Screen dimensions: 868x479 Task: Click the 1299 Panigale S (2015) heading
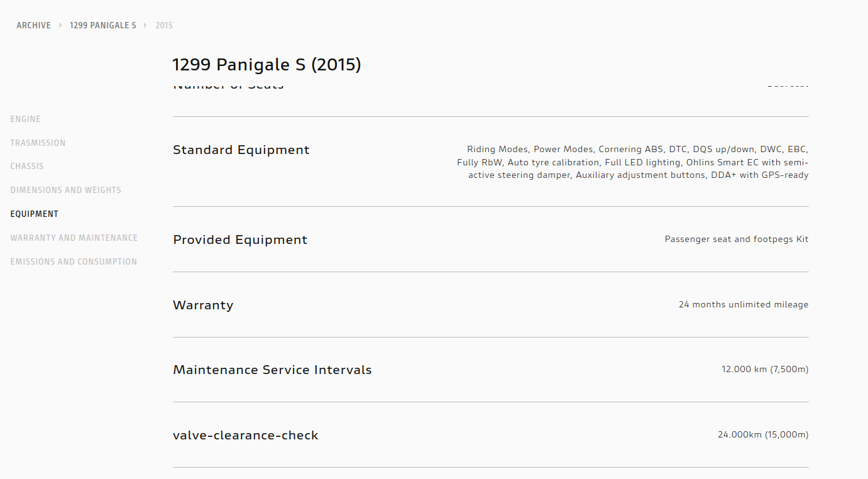click(266, 65)
